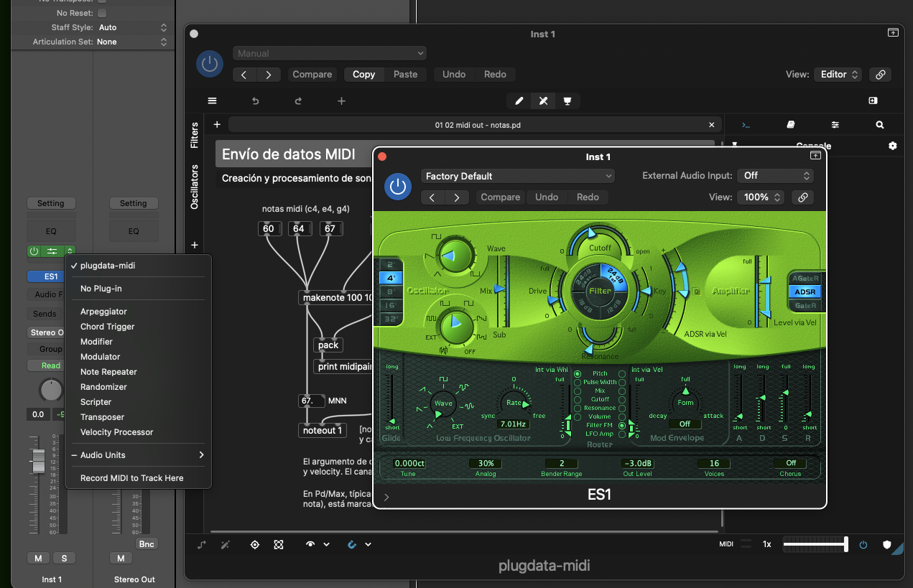Select 2' oscillator octave button
Screen dimensions: 913x588
(x=390, y=265)
